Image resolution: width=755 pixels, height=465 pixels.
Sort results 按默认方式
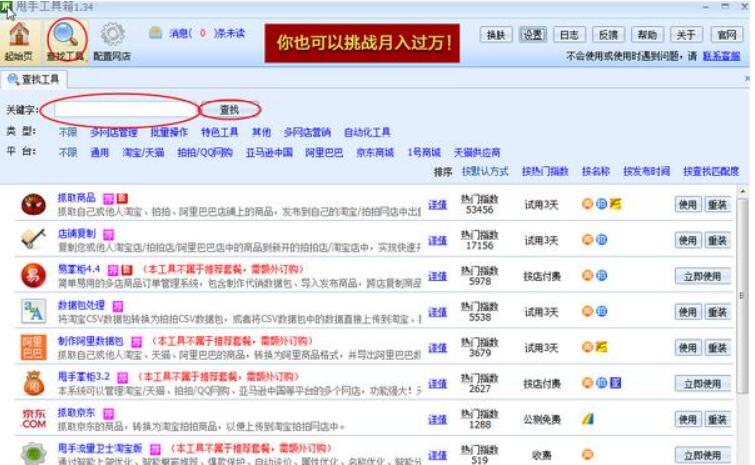[485, 171]
